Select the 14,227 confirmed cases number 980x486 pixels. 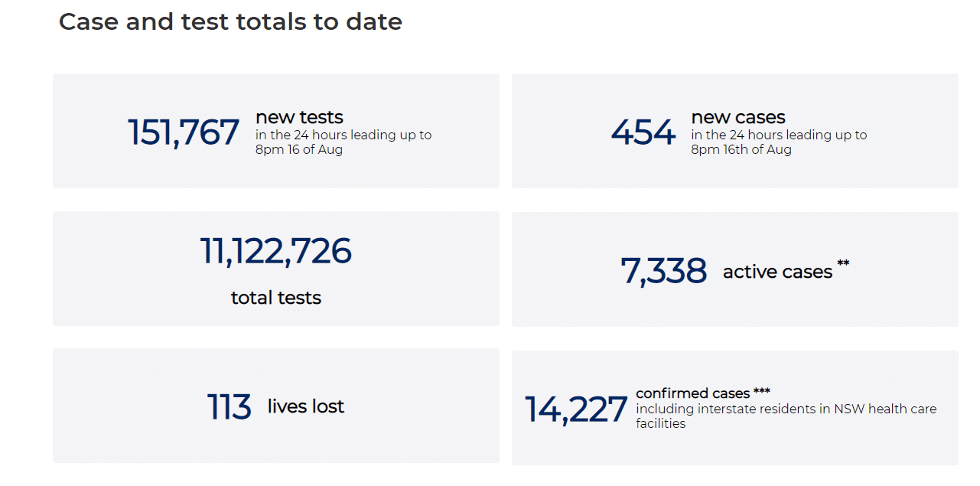coord(576,409)
